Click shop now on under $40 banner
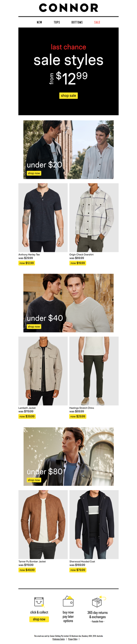 coord(34,326)
